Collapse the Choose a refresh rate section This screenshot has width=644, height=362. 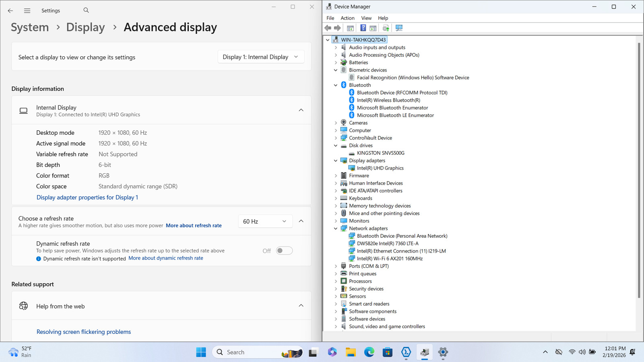301,221
